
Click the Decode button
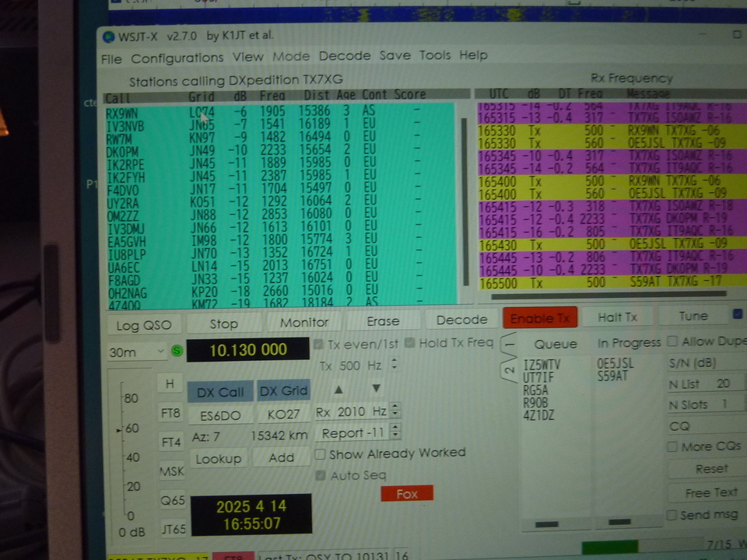(461, 320)
